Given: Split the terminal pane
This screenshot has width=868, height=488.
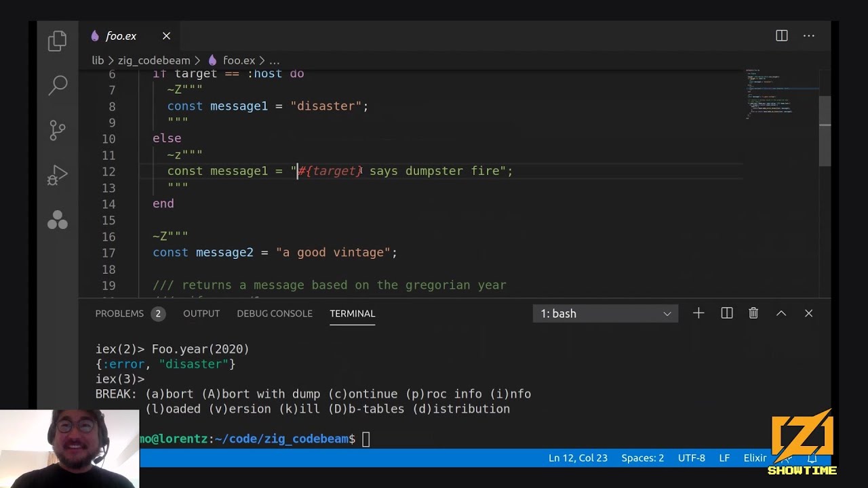Looking at the screenshot, I should (x=727, y=313).
